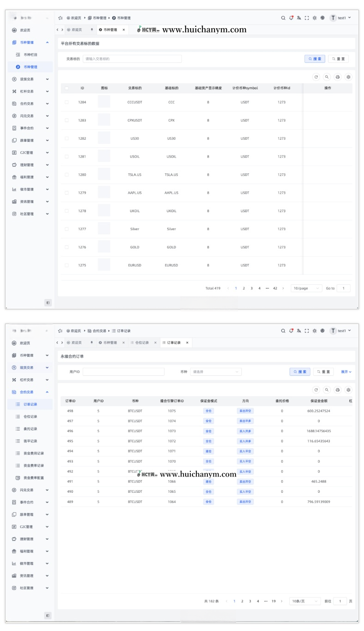Click the magnifier icon above the 订单ID table
This screenshot has width=364, height=631.
coord(327,390)
